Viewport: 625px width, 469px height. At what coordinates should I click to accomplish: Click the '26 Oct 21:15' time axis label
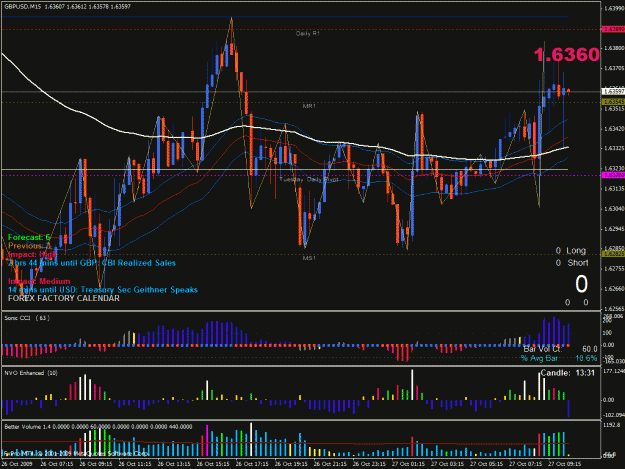click(330, 464)
